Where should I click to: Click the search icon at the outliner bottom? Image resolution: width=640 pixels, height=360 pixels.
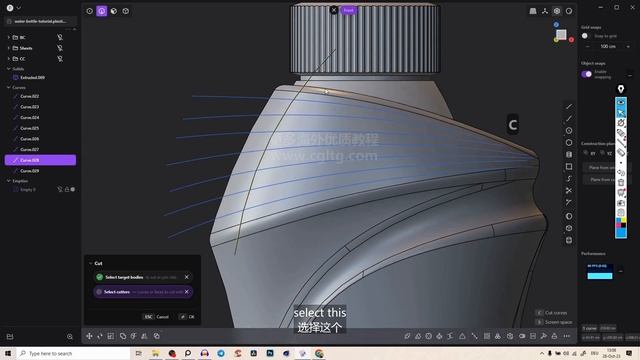(x=70, y=337)
